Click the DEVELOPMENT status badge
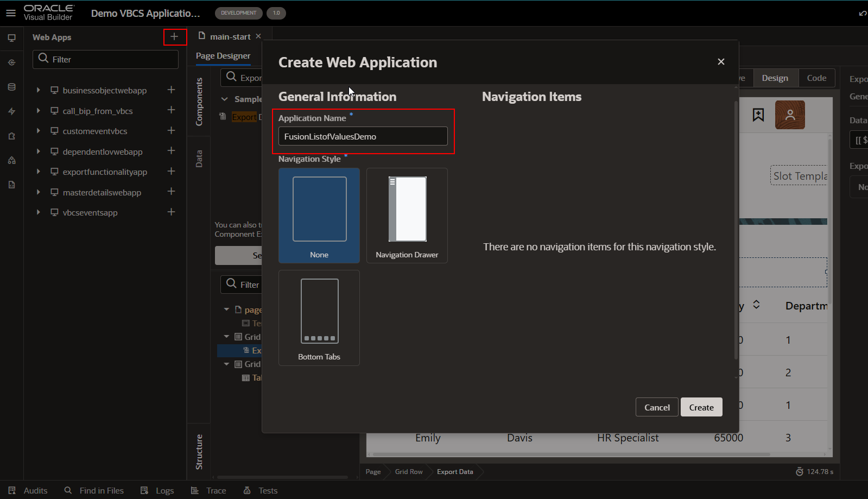Image resolution: width=868 pixels, height=499 pixels. coord(239,13)
